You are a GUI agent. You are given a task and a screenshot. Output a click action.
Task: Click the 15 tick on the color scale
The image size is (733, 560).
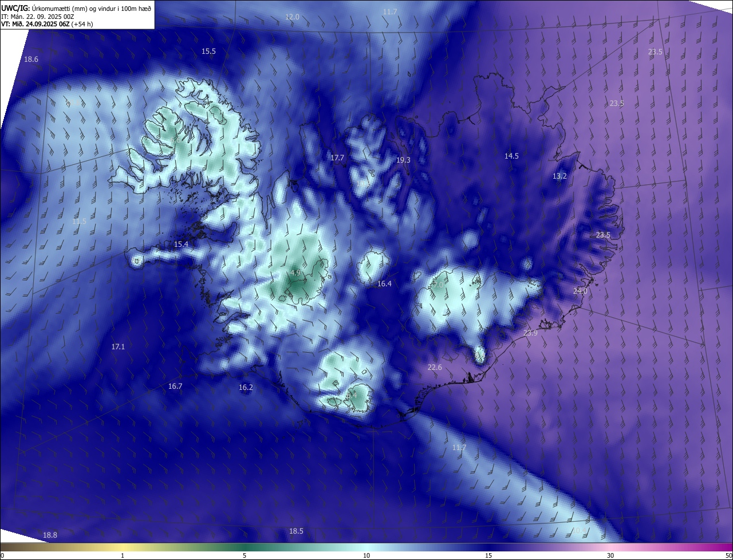pyautogui.click(x=488, y=556)
